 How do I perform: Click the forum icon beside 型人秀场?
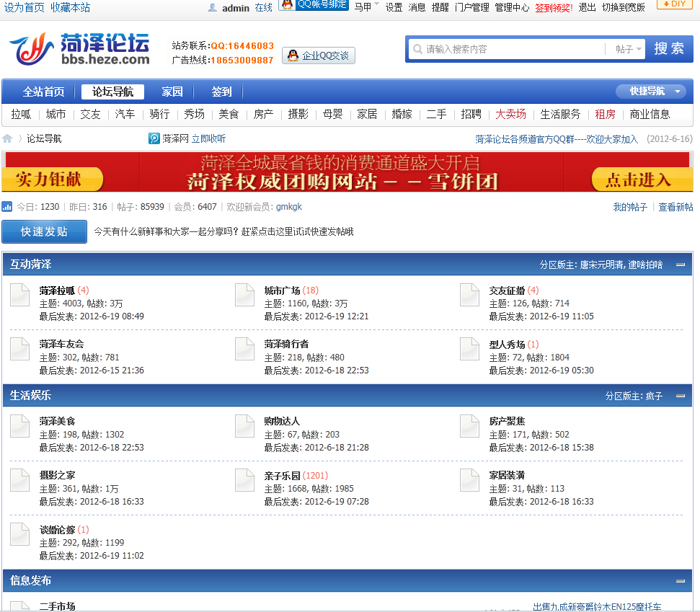(469, 349)
